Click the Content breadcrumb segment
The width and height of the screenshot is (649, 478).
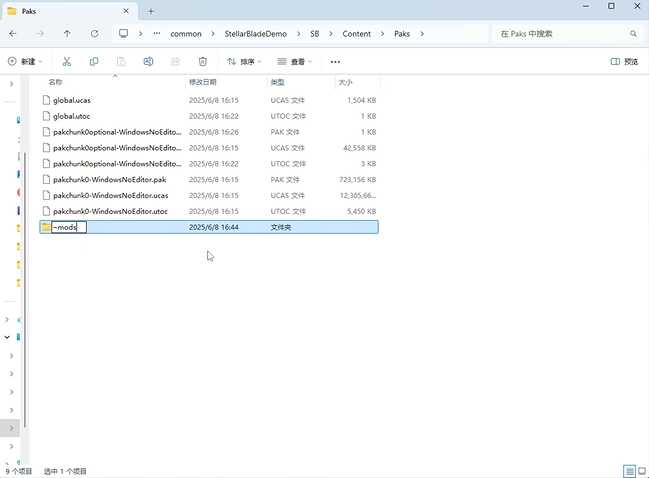point(356,33)
